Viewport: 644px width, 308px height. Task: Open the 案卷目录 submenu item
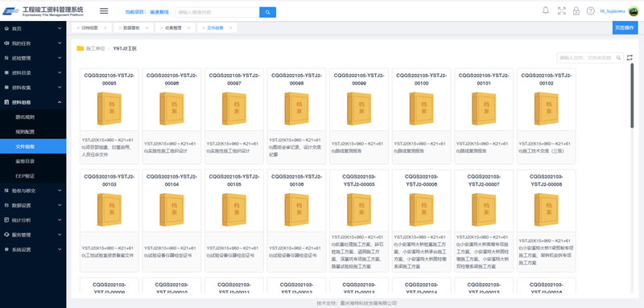pos(25,161)
